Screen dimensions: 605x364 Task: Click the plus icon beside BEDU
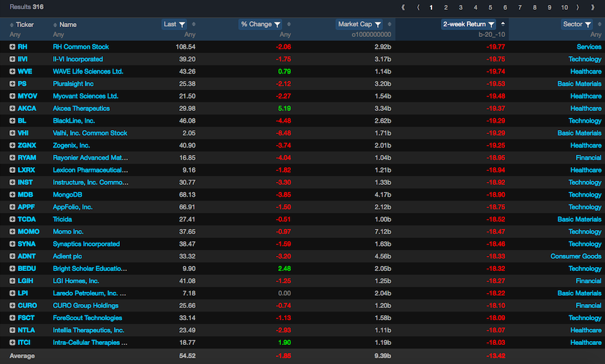point(12,269)
